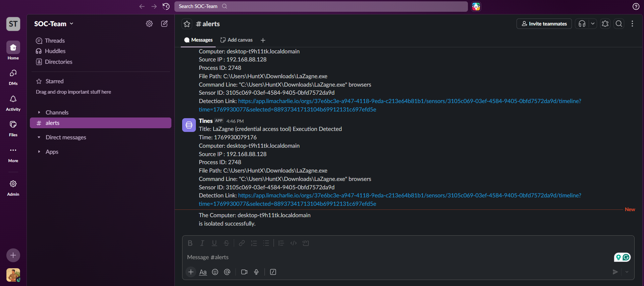Open the Tines app name in message
The image size is (644, 286).
click(x=206, y=121)
